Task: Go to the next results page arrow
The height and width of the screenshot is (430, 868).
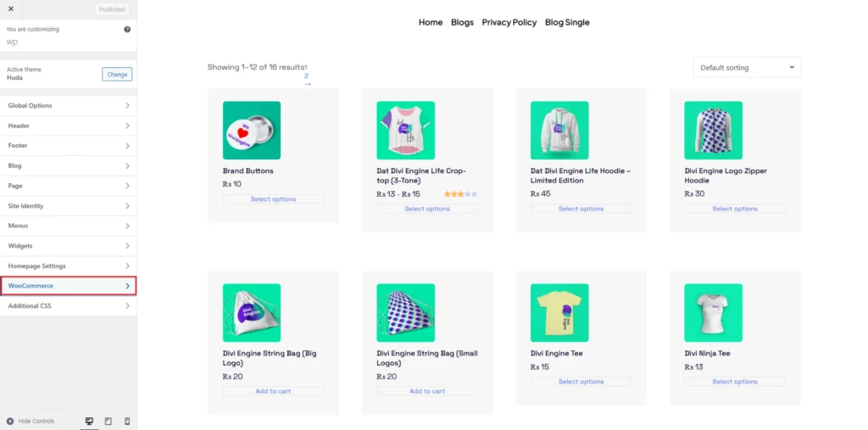Action: click(x=308, y=84)
